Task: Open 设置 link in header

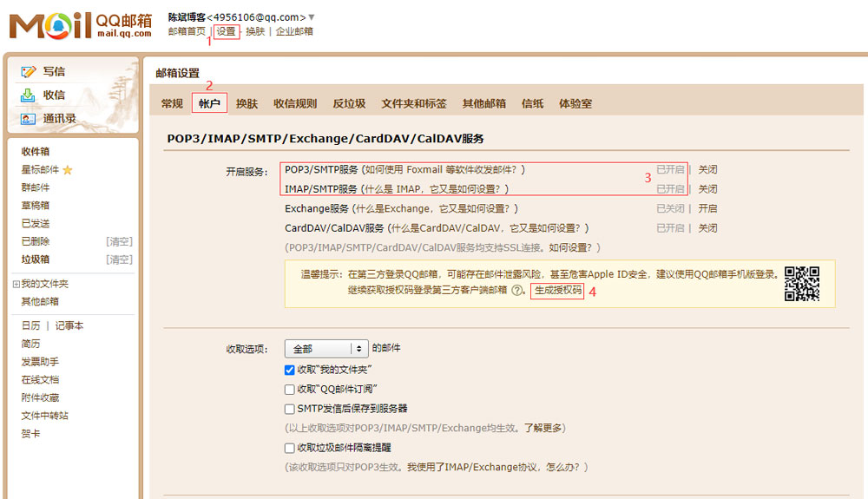Action: pos(226,31)
